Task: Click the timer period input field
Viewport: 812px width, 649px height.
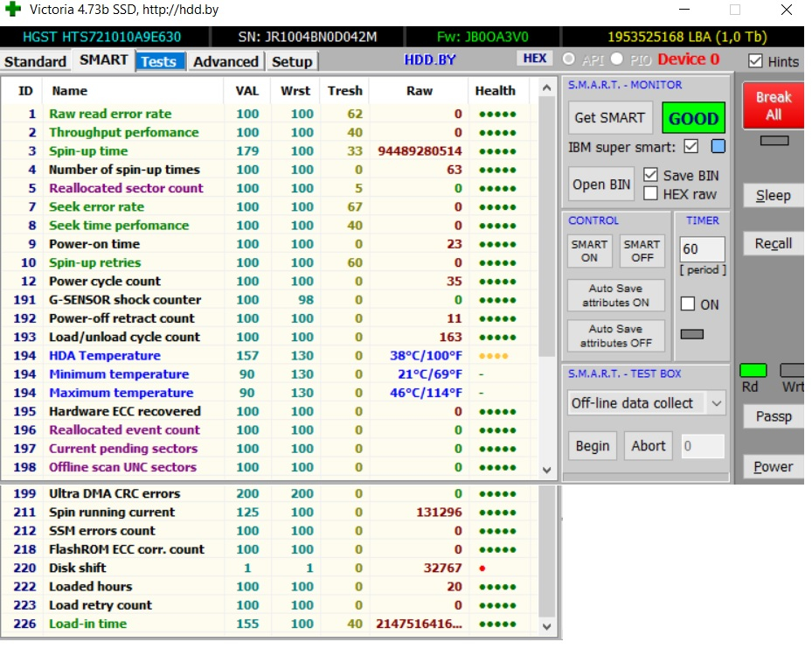Action: pyautogui.click(x=702, y=249)
